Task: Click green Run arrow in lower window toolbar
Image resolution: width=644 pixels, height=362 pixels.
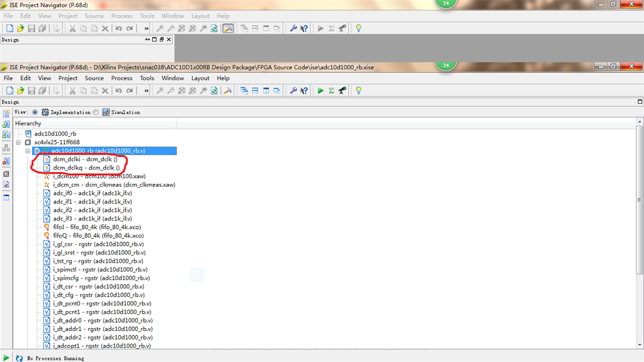Action: tap(320, 91)
